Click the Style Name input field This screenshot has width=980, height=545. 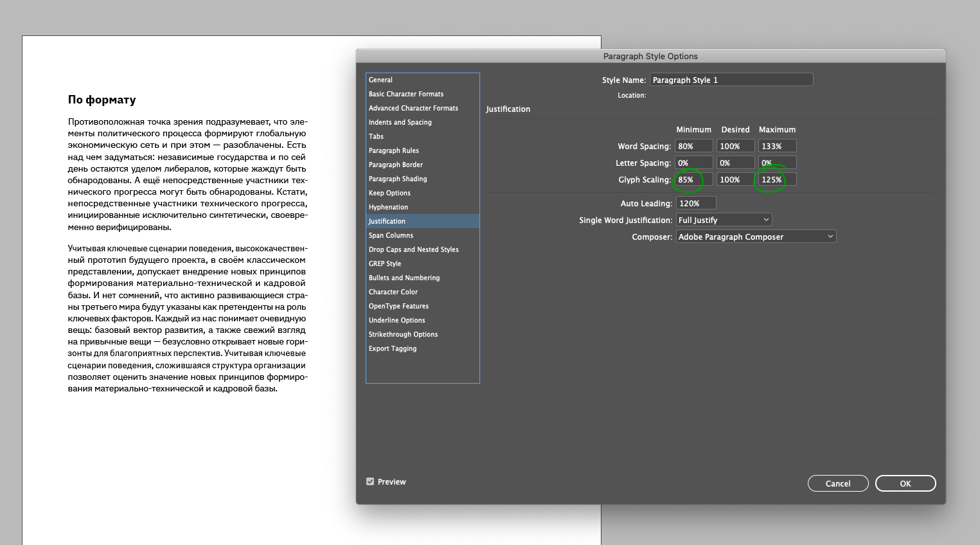731,80
